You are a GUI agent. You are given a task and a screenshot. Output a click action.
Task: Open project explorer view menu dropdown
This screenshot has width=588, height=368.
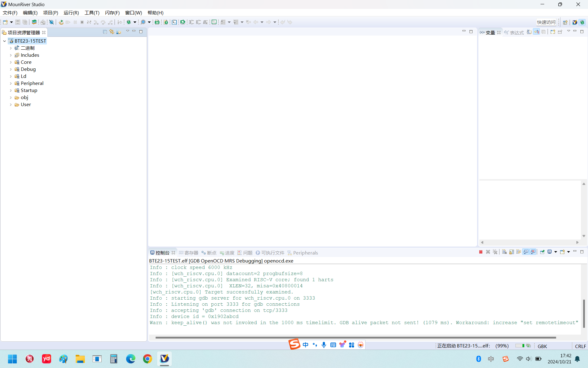point(128,32)
